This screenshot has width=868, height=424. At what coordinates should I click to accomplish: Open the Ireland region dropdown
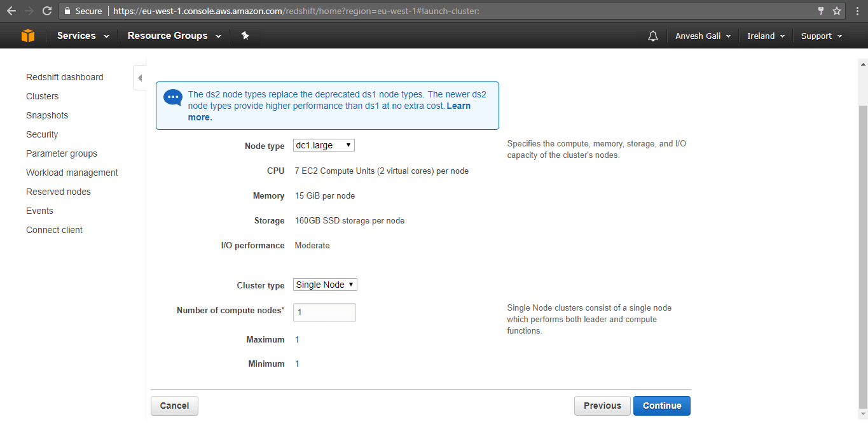point(766,36)
